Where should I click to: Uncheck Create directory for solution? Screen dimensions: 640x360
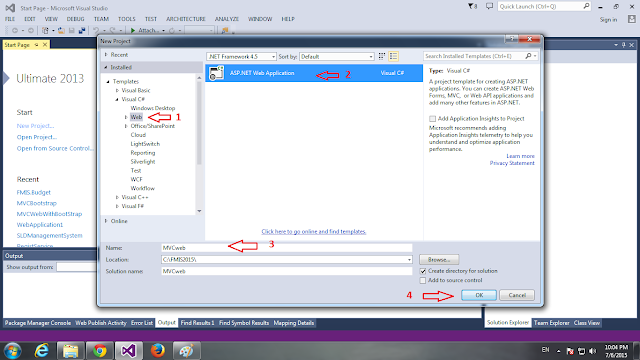click(x=423, y=271)
